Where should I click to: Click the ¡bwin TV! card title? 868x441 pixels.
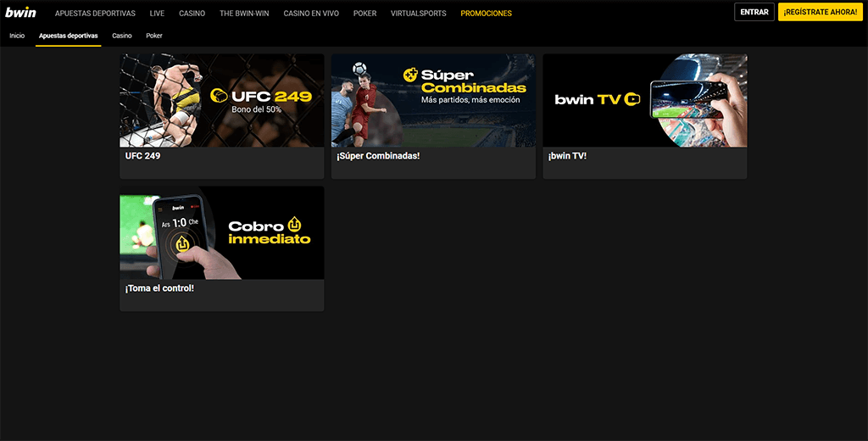[567, 156]
